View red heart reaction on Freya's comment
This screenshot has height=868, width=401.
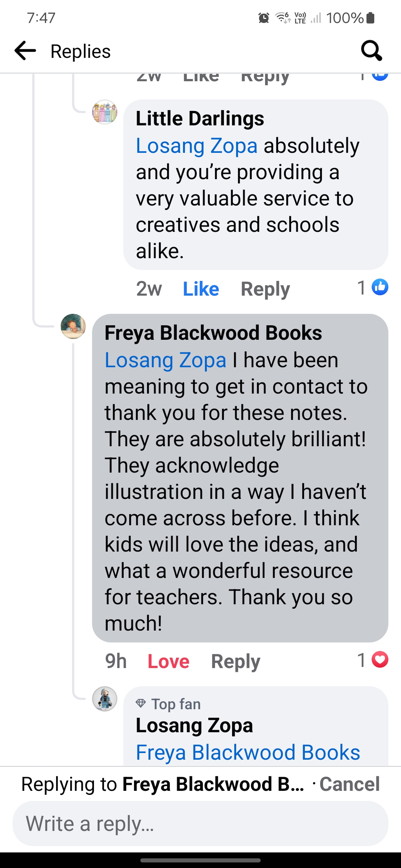point(380,660)
